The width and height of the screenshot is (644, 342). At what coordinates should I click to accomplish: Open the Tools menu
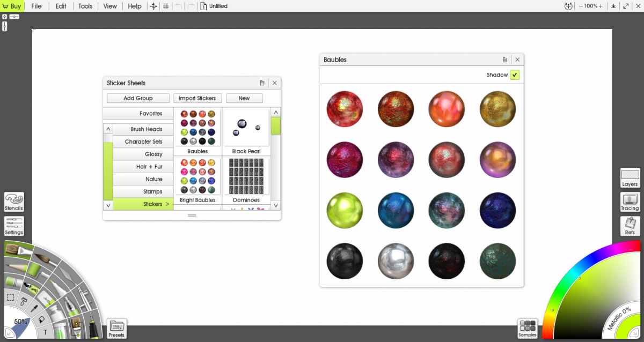pos(85,6)
